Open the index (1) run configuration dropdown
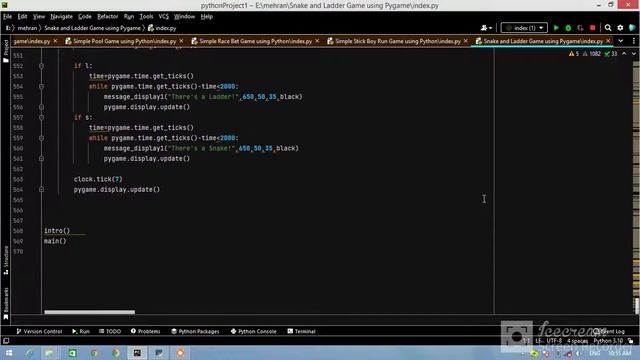Image resolution: width=640 pixels, height=360 pixels. [524, 28]
